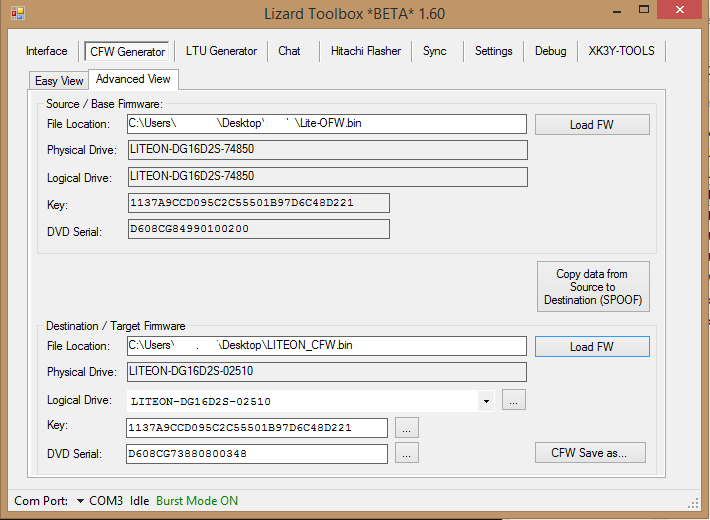The height and width of the screenshot is (520, 710).
Task: Open the Settings tab
Action: (x=493, y=51)
